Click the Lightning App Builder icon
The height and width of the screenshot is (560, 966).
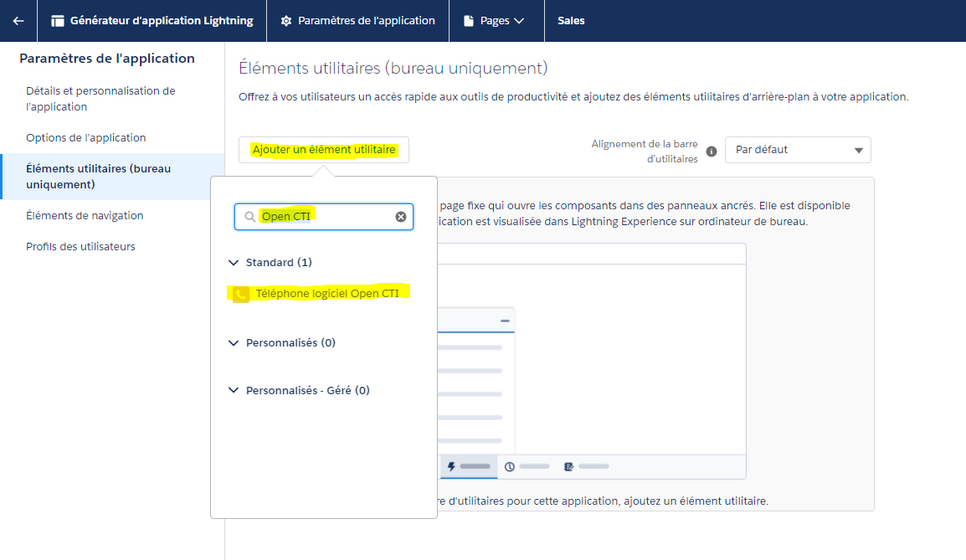58,21
